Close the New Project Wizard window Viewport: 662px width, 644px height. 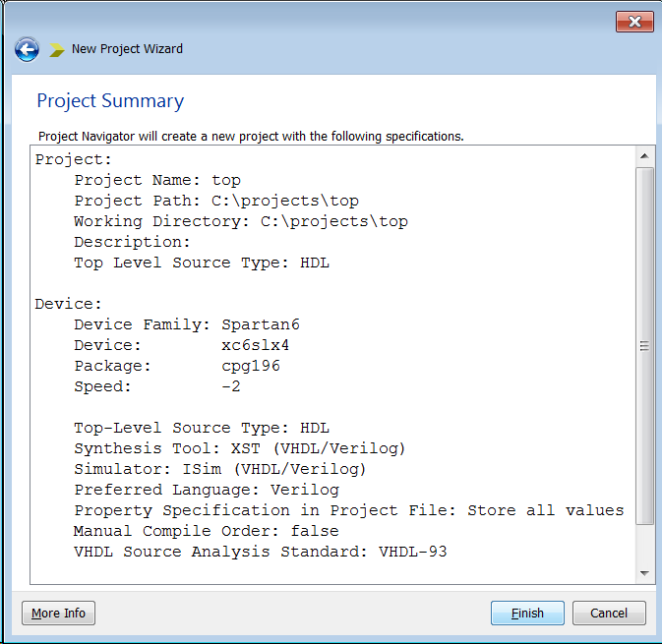point(635,22)
